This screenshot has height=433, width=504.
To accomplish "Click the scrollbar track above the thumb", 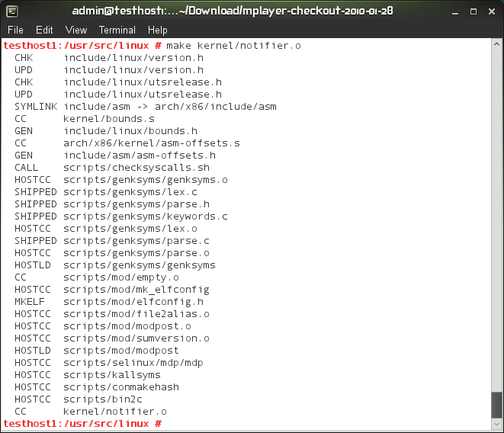I will (496, 220).
